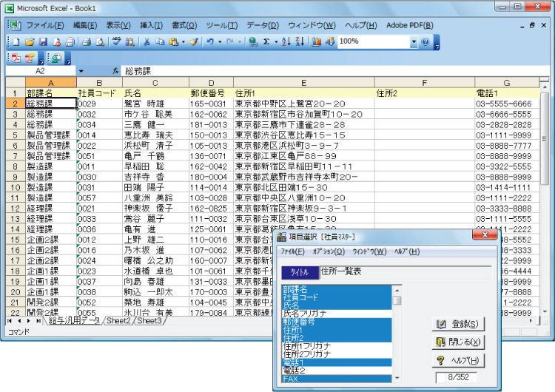Screen dimensions: 555x392
Task: Click the Redo arrow icon
Action: pyautogui.click(x=230, y=42)
